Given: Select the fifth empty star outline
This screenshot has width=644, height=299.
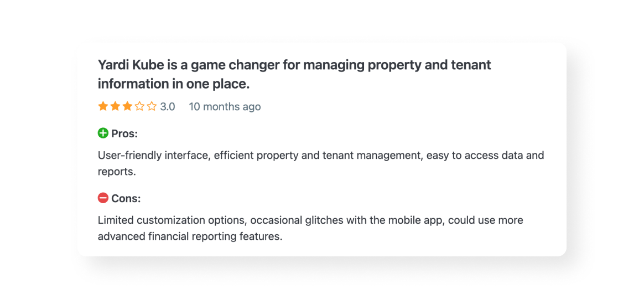Looking at the screenshot, I should [x=152, y=106].
